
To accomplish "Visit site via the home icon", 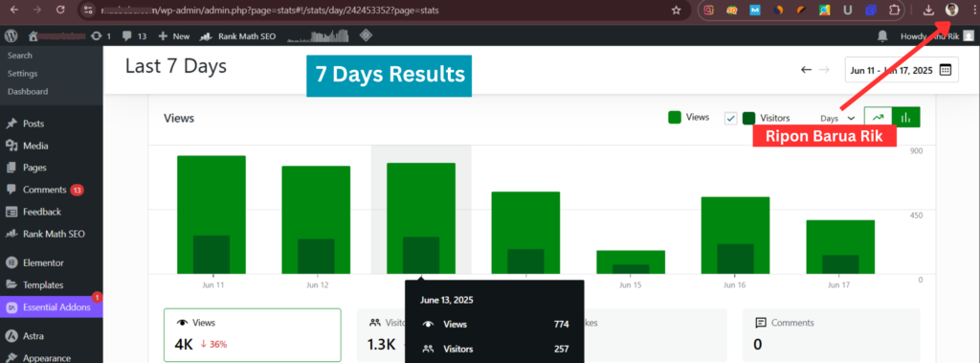I will coord(33,36).
